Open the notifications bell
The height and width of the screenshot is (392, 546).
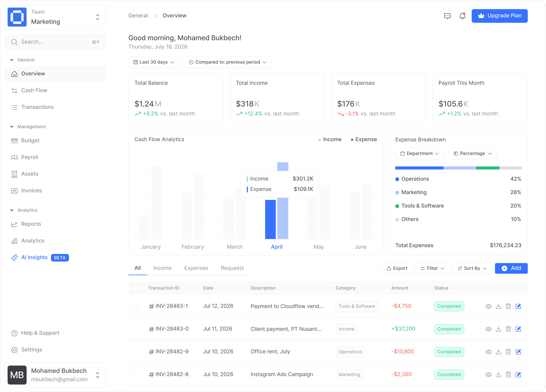click(x=462, y=16)
